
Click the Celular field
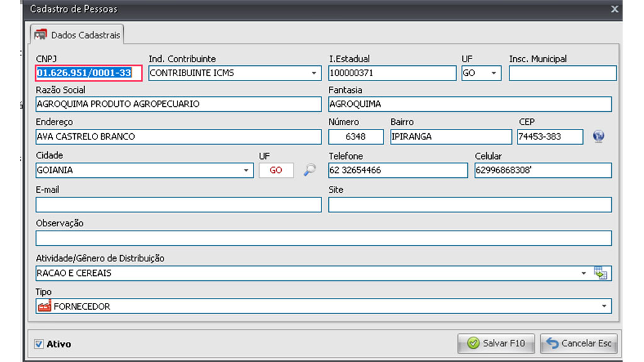point(543,170)
